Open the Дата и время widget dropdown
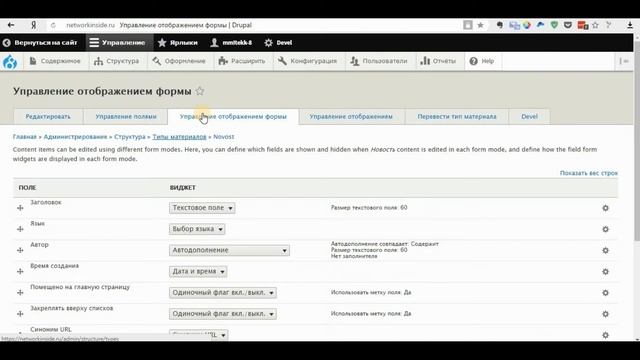Image resolution: width=640 pixels, height=360 pixels. (x=198, y=272)
